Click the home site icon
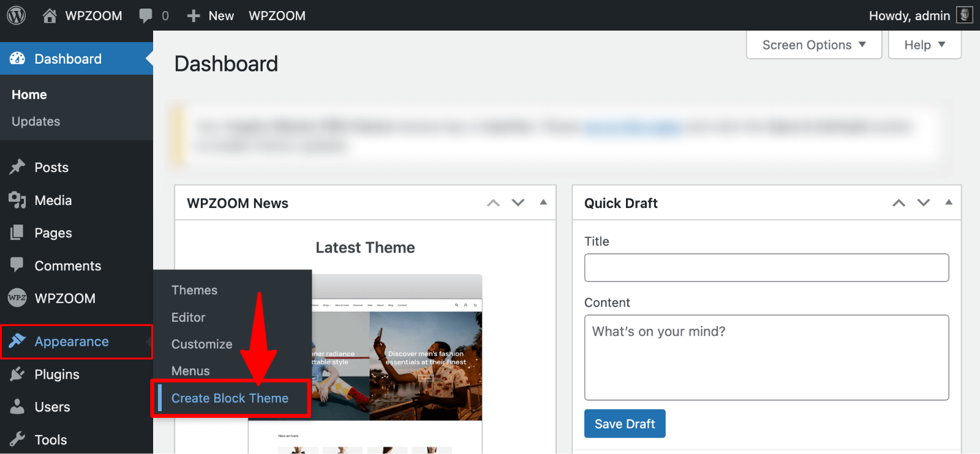Image resolution: width=980 pixels, height=454 pixels. tap(50, 15)
